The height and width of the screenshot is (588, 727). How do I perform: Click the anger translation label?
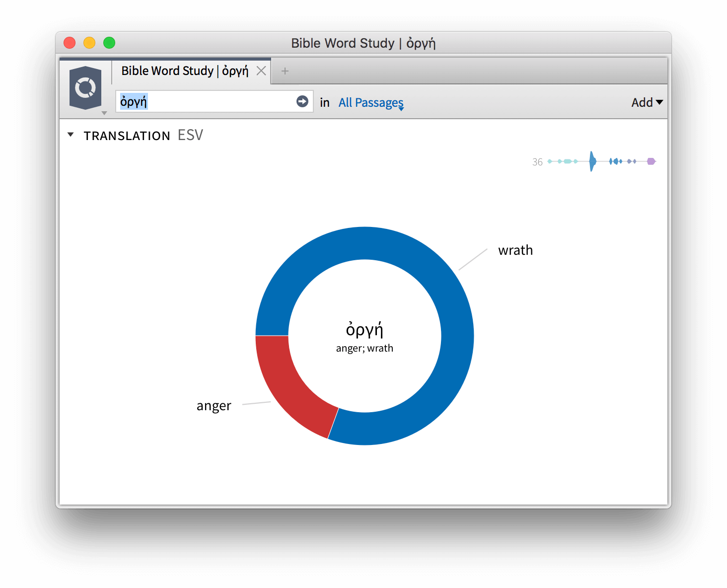point(214,406)
